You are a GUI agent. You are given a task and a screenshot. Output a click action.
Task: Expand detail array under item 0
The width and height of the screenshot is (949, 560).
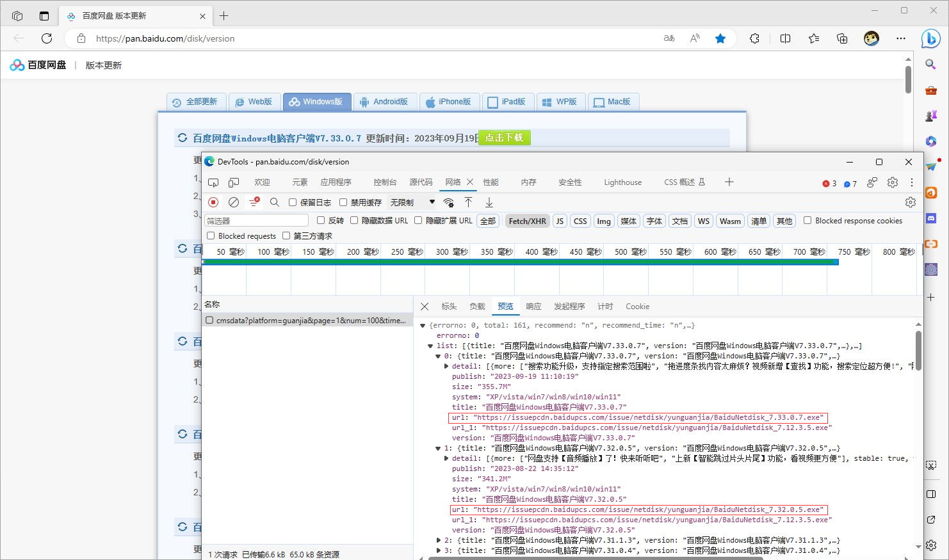446,366
